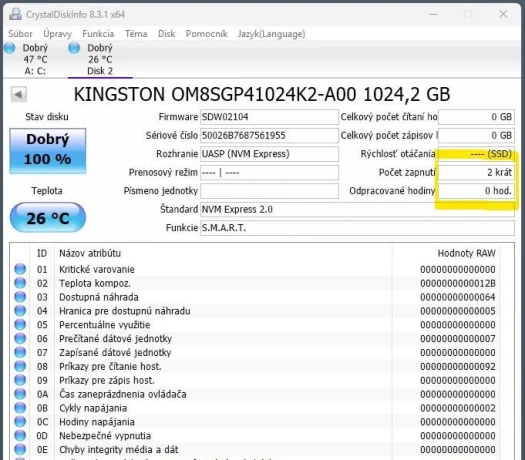
Task: Click RAW value 000000000000007
Action: 458,338
